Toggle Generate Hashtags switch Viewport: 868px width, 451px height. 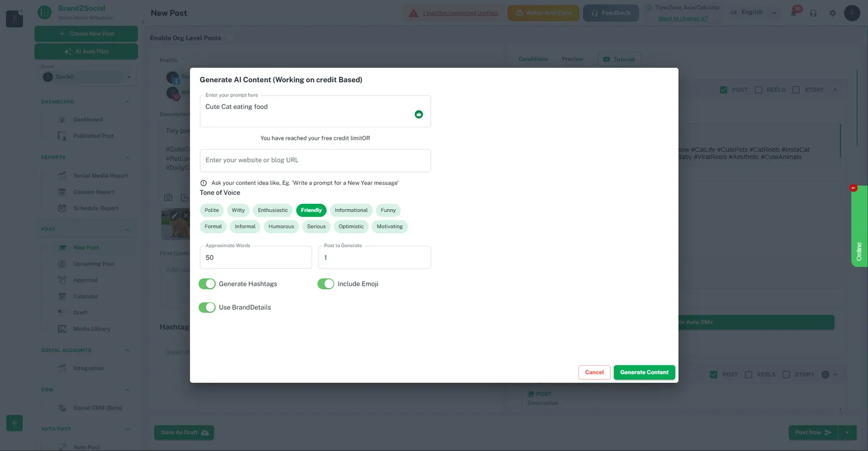point(207,284)
